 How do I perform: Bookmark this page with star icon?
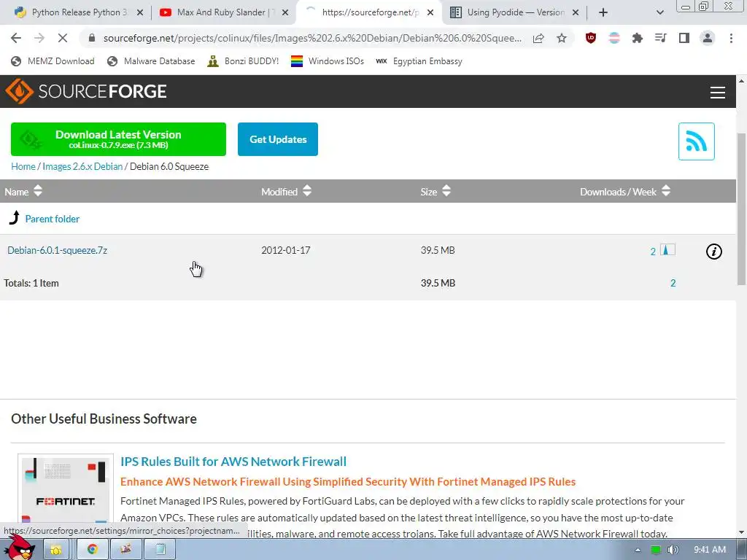[562, 38]
